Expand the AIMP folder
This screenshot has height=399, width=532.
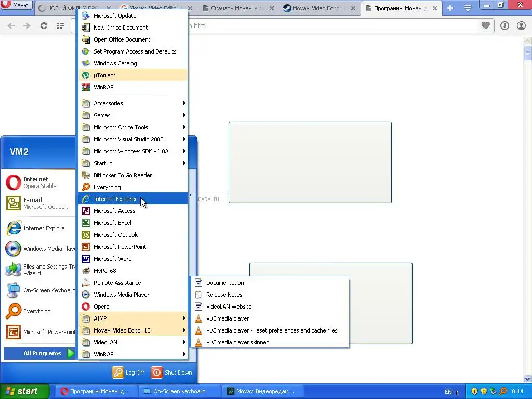133,318
